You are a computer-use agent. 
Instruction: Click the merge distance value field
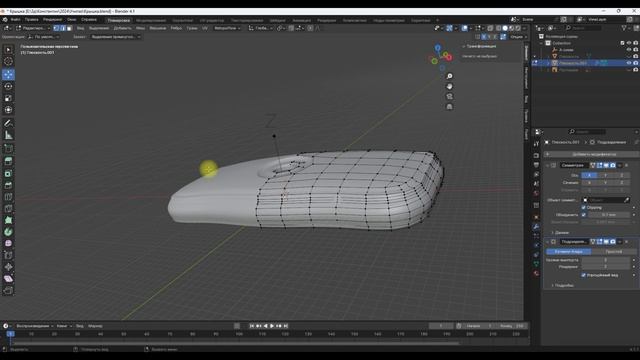tap(609, 215)
